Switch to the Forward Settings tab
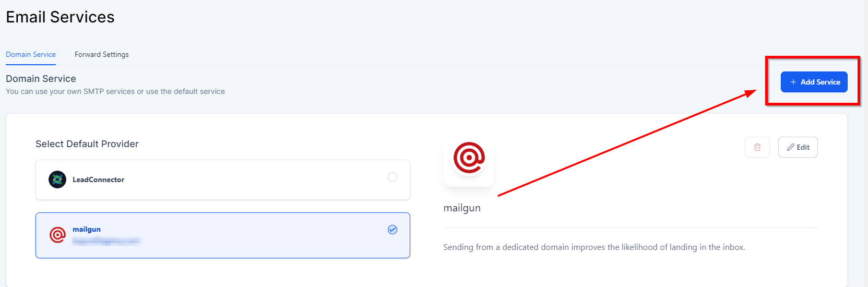 point(101,54)
